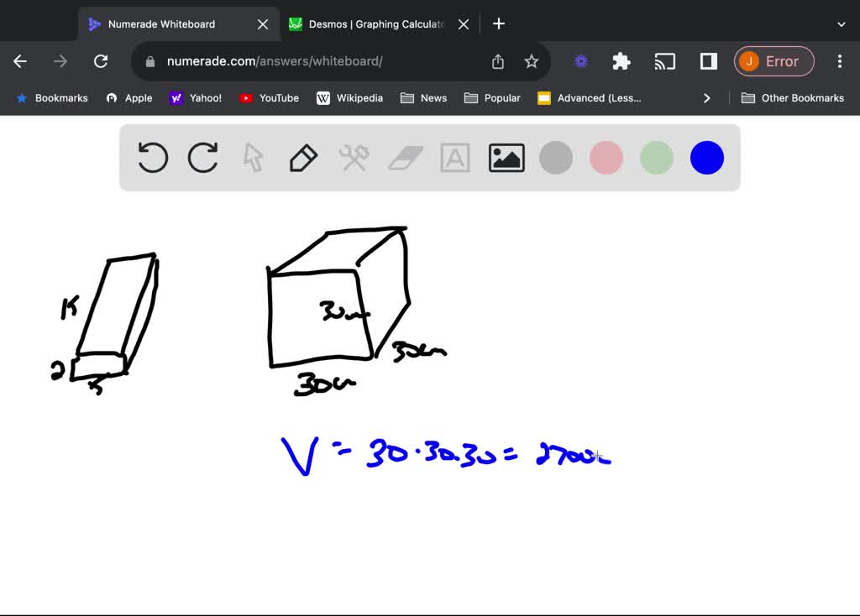Screen dimensions: 860x616
Task: Select the text box tool
Action: 455,158
